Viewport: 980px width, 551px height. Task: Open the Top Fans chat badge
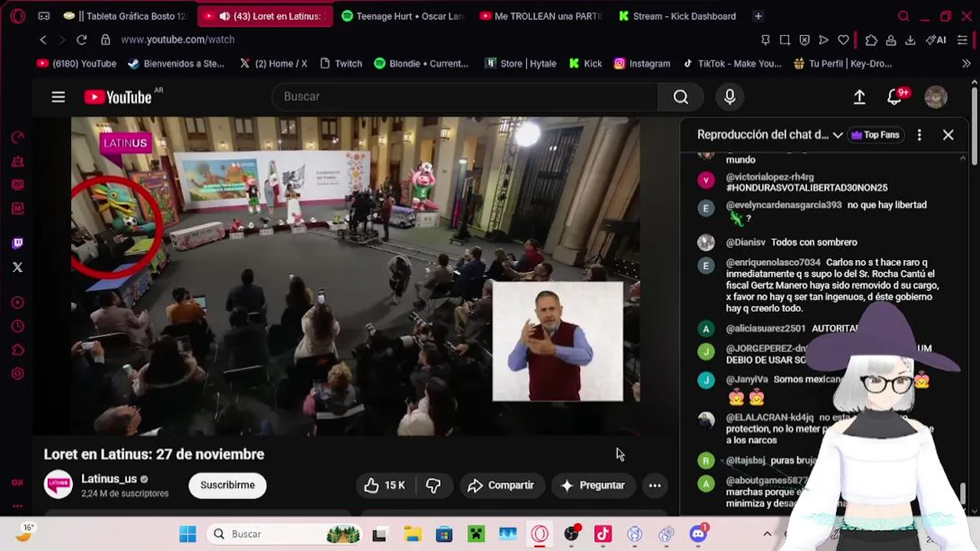click(x=875, y=135)
